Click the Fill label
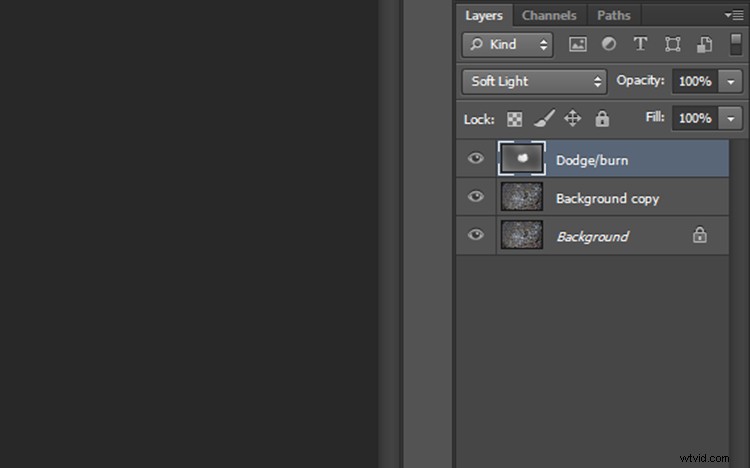 click(x=655, y=117)
